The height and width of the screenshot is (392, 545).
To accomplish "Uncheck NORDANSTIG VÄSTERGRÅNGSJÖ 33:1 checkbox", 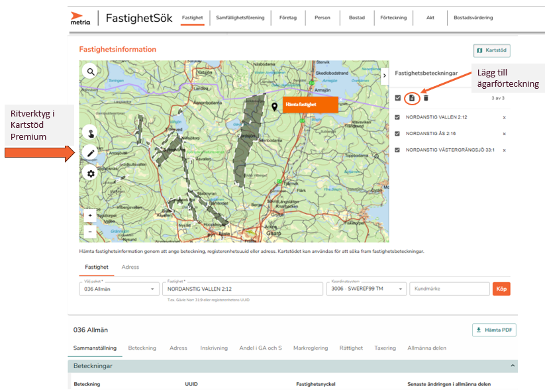I will [397, 150].
